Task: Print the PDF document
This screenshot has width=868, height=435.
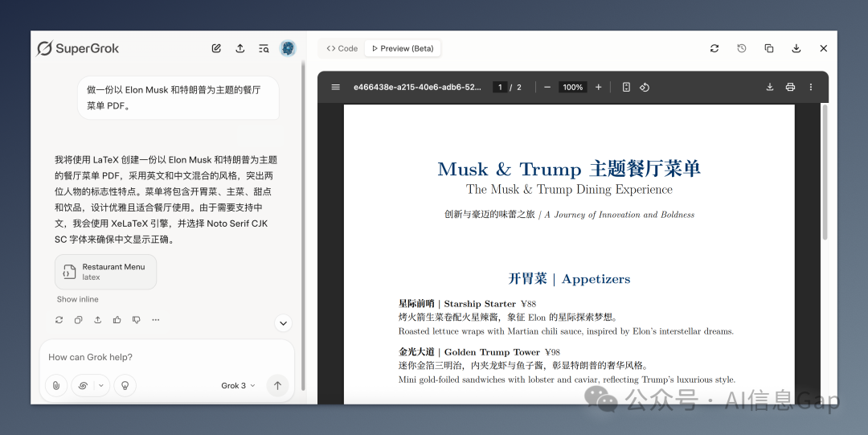Action: 791,87
